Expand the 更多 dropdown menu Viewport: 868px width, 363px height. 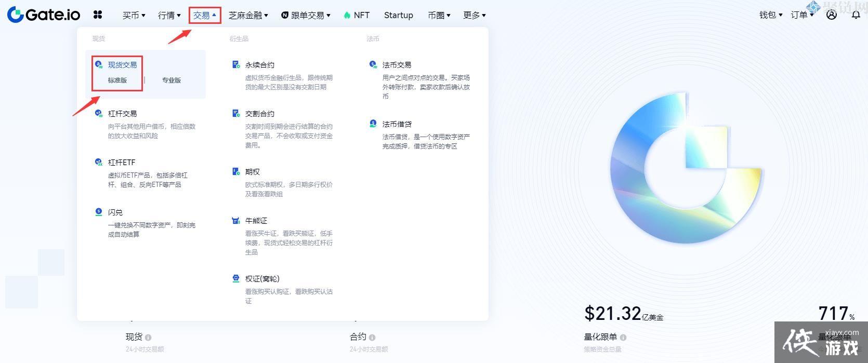click(475, 15)
